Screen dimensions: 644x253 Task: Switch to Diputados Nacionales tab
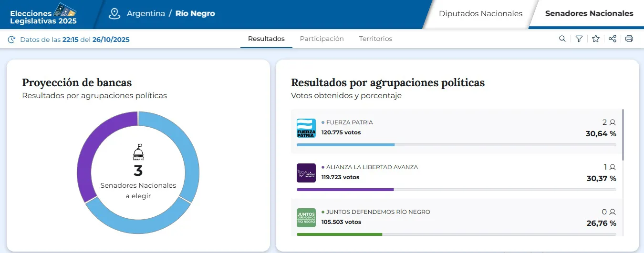pyautogui.click(x=480, y=14)
